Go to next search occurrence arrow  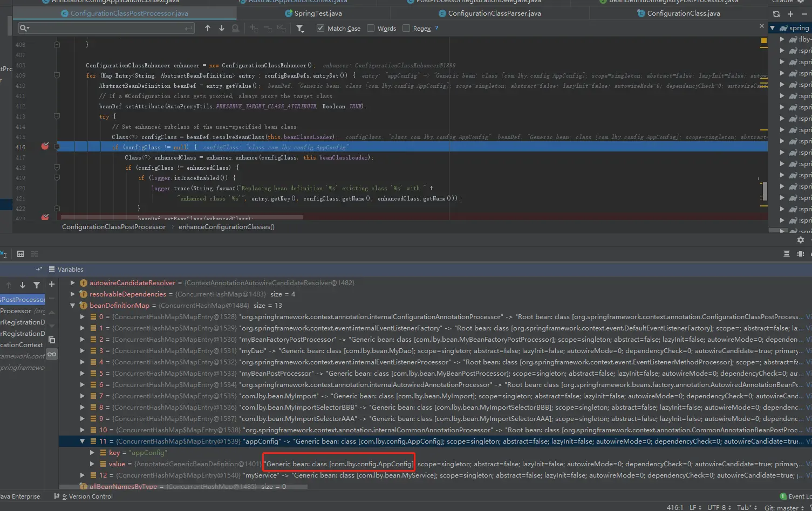coord(222,28)
